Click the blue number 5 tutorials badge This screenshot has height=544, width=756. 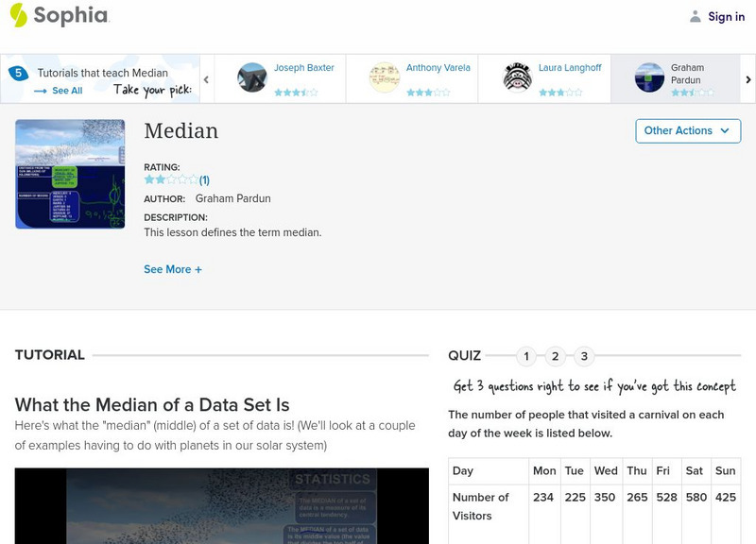[x=18, y=74]
